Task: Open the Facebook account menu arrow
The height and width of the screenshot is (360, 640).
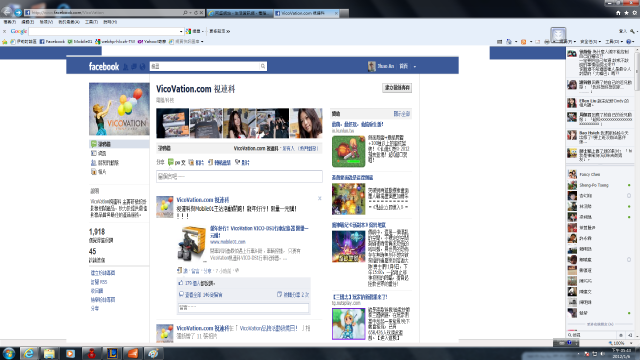Action: point(415,67)
